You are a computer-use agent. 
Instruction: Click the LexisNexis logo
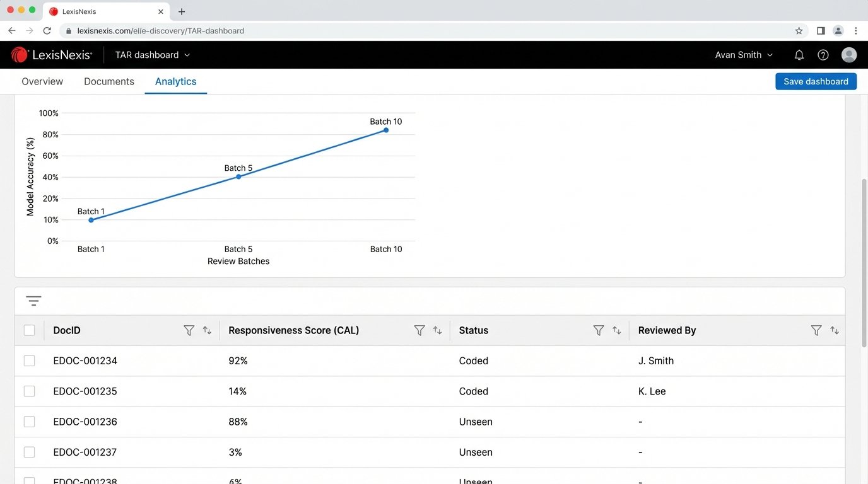52,55
